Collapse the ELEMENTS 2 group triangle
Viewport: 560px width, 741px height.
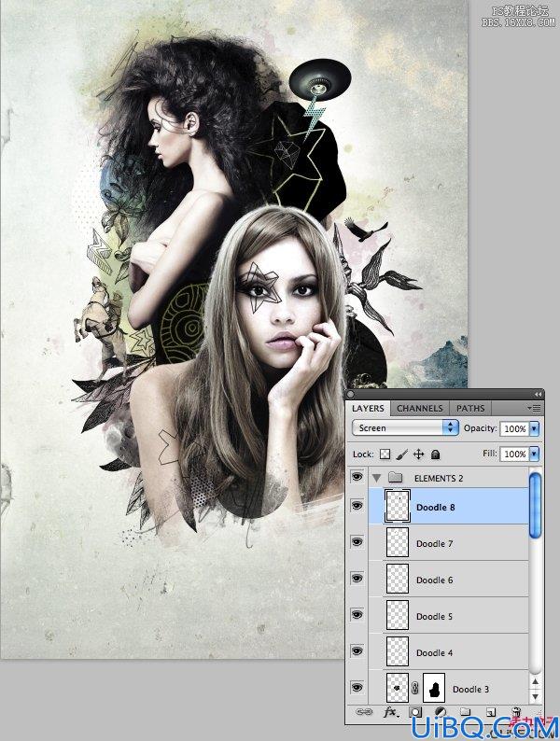[377, 478]
